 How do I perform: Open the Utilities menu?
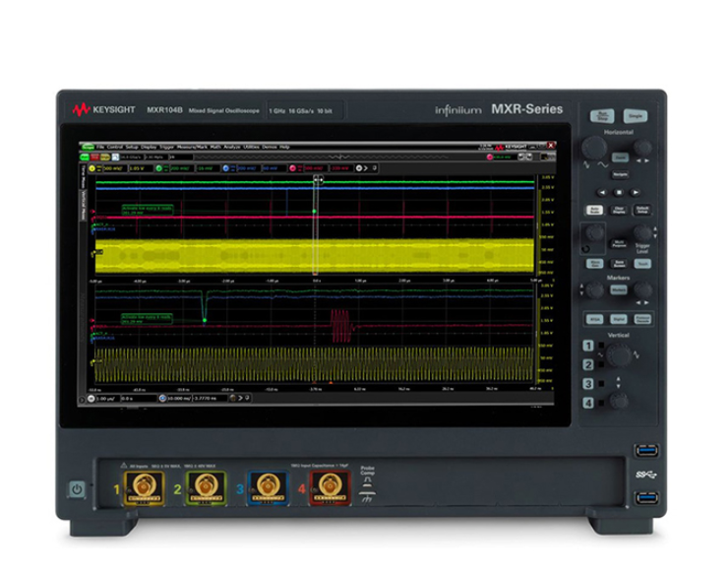tap(251, 147)
